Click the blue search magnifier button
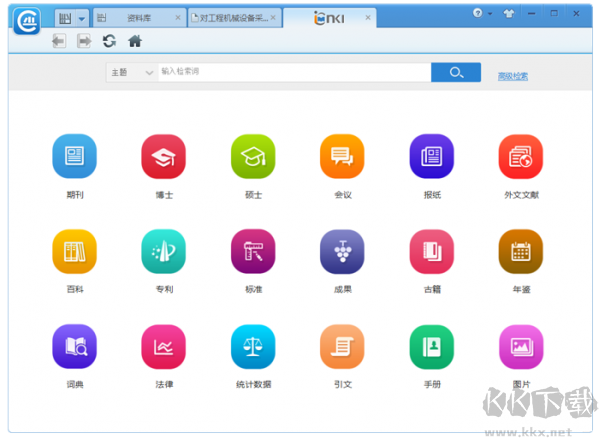 (x=456, y=72)
